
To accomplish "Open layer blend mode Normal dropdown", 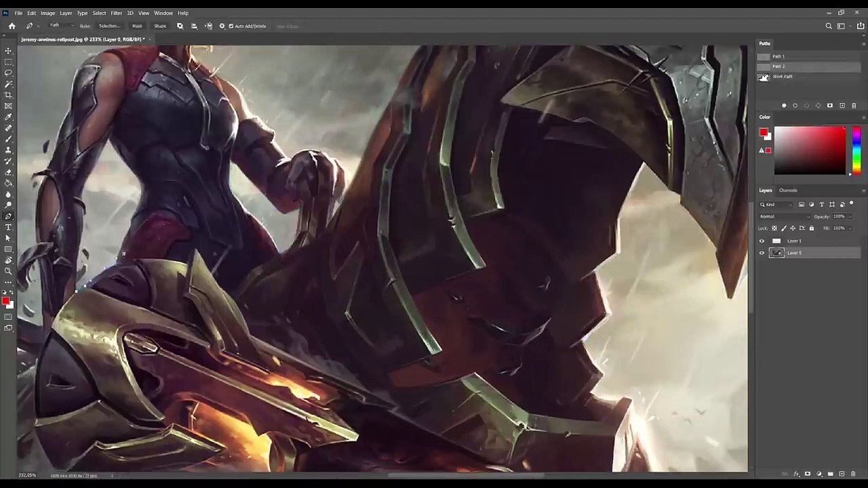I will coord(785,217).
